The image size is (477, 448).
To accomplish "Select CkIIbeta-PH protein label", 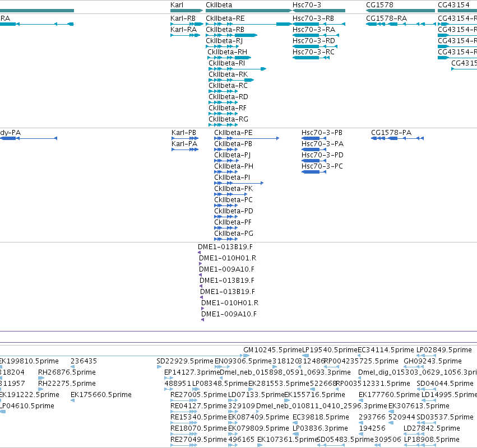I will (x=234, y=166).
